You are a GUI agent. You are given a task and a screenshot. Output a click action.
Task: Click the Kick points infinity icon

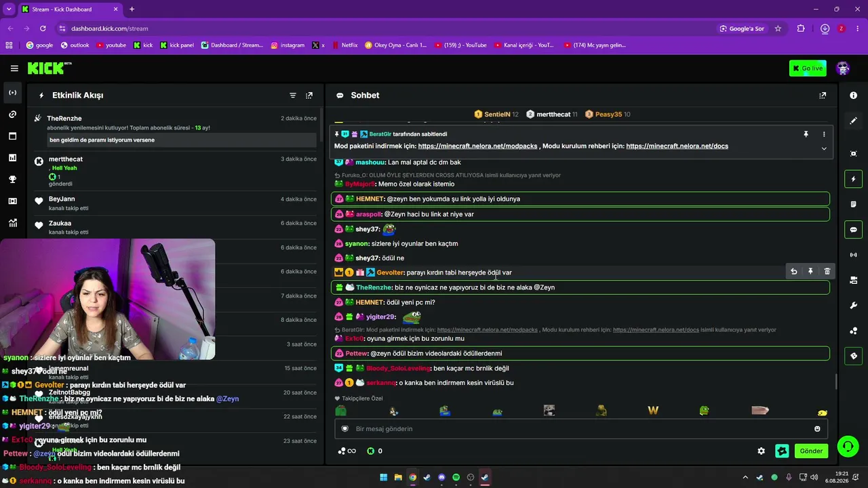pyautogui.click(x=347, y=451)
